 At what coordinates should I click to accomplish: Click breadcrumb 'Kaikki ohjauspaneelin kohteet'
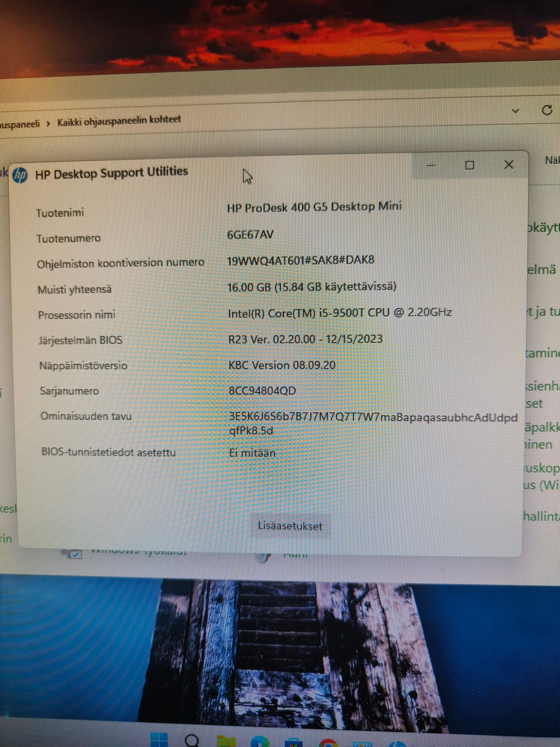click(x=119, y=121)
